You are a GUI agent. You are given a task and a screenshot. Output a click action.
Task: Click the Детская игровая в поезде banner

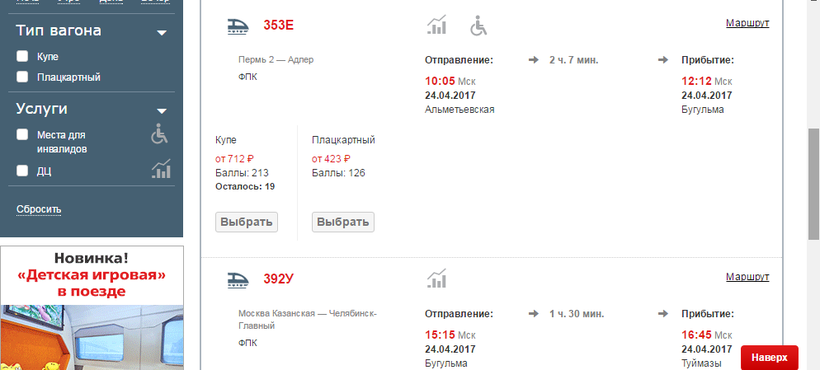tap(92, 308)
